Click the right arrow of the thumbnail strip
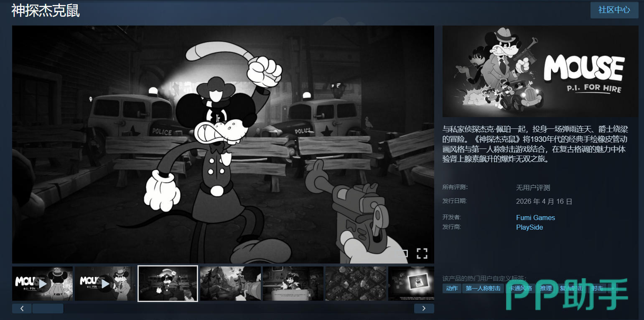 point(424,309)
